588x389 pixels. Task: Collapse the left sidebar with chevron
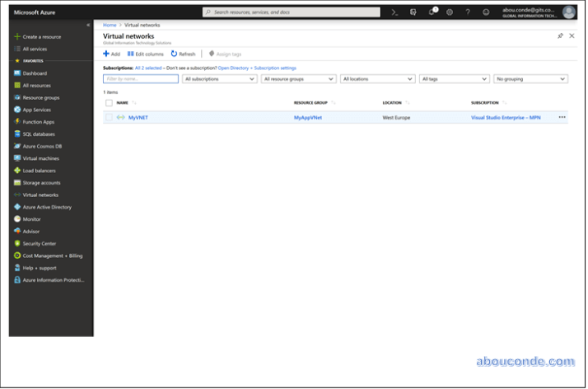click(88, 26)
